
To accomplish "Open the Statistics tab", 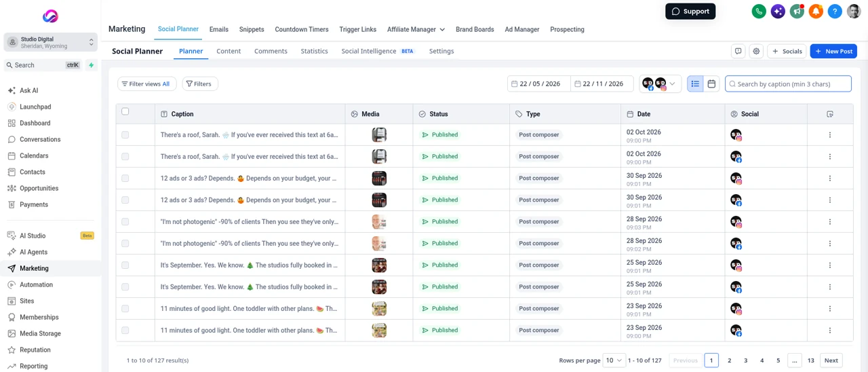I will pyautogui.click(x=314, y=52).
